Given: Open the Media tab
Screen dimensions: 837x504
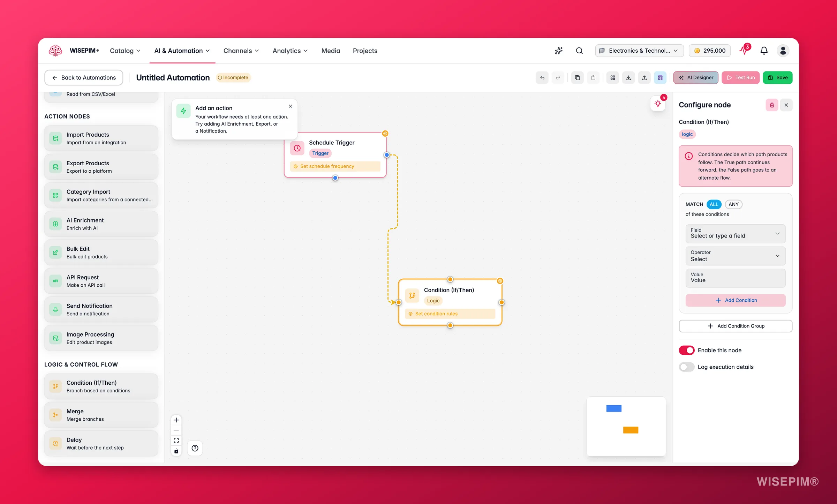Looking at the screenshot, I should tap(331, 51).
